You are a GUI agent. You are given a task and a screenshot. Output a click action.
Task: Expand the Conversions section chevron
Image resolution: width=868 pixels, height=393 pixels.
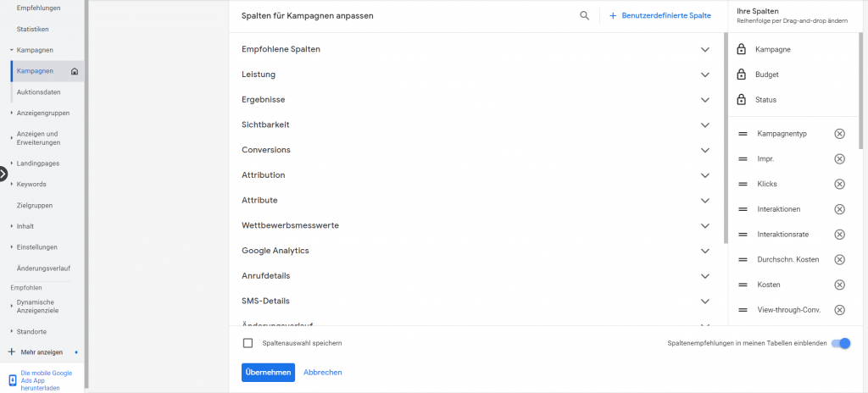[x=704, y=150]
